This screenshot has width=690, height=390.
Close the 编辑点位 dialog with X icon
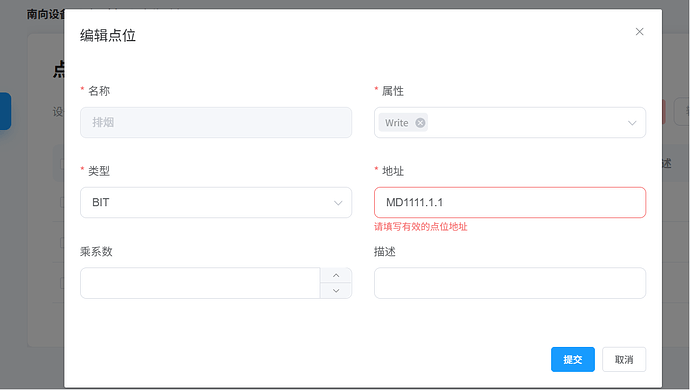[x=639, y=32]
